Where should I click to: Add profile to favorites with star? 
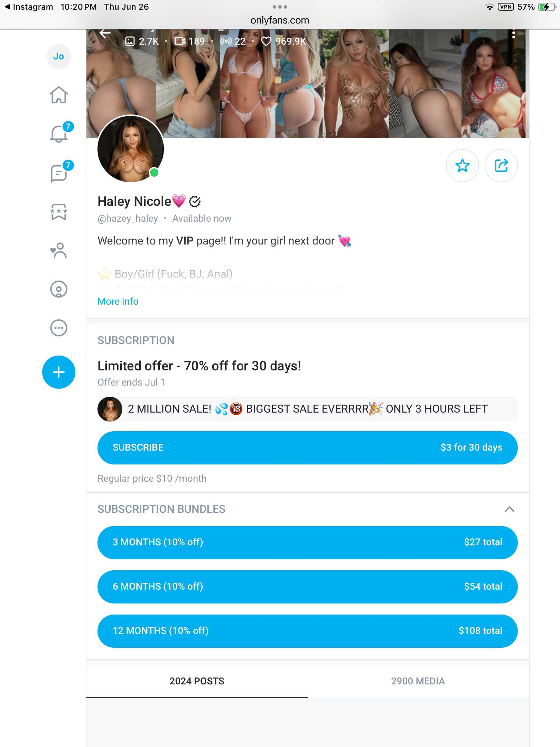click(463, 165)
